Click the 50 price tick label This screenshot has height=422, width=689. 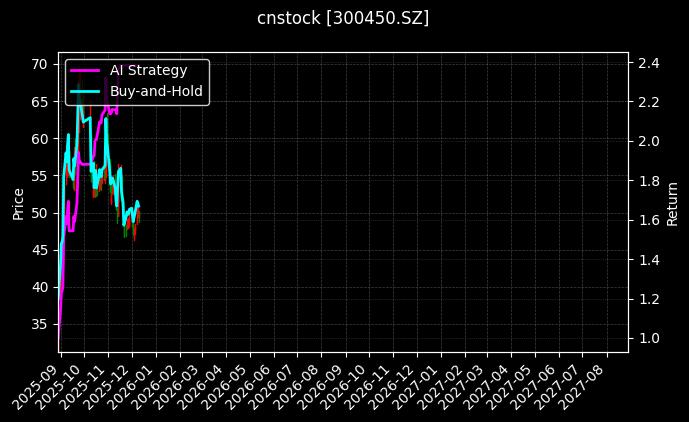(40, 213)
